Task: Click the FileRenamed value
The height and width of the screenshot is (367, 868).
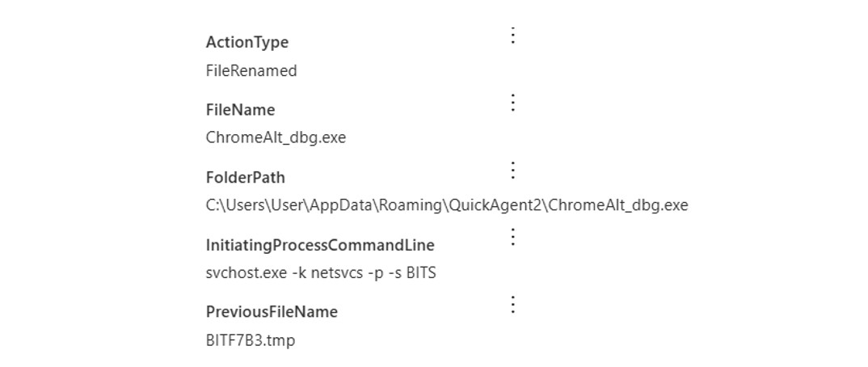Action: [x=251, y=71]
